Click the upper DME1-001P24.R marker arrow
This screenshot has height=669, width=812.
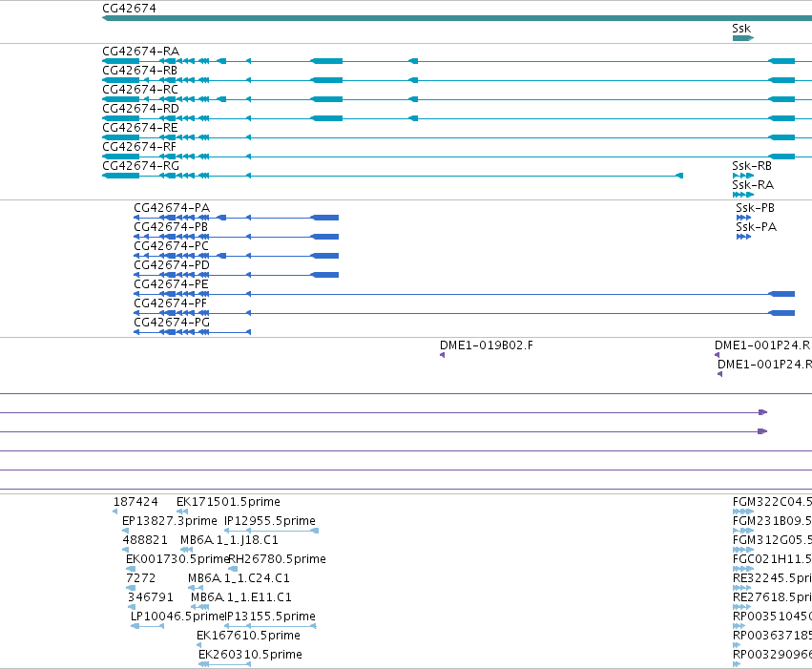coord(718,355)
